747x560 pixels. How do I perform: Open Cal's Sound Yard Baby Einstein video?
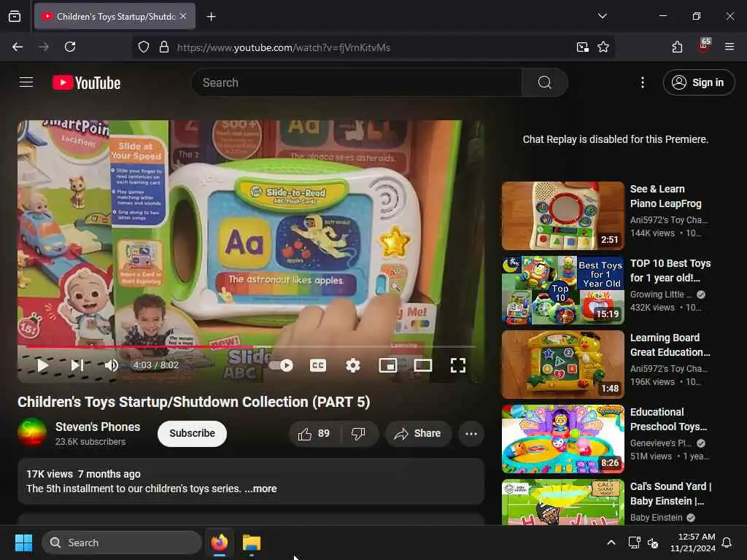[562, 502]
